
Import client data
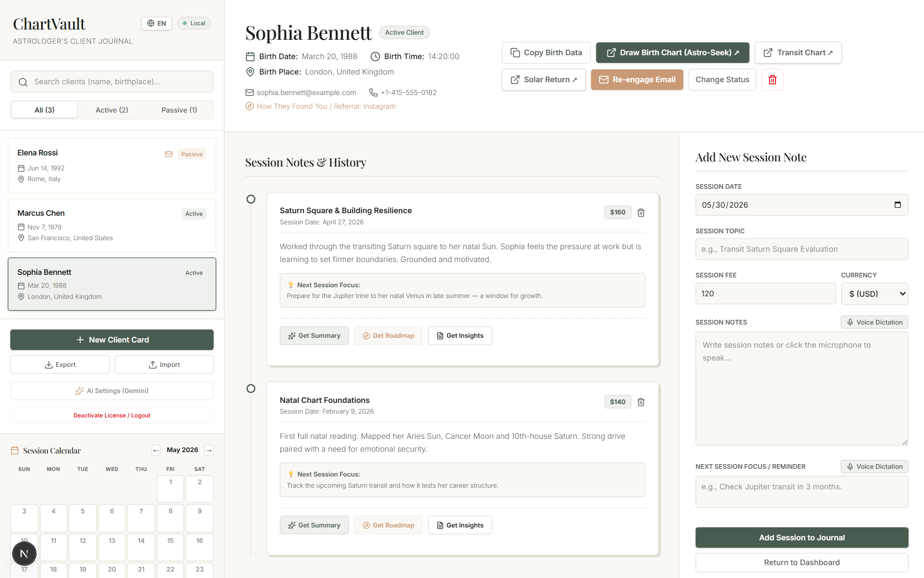click(x=164, y=365)
